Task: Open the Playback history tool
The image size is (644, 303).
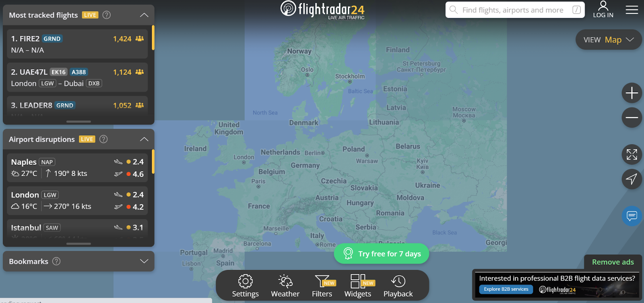Action: (x=398, y=286)
